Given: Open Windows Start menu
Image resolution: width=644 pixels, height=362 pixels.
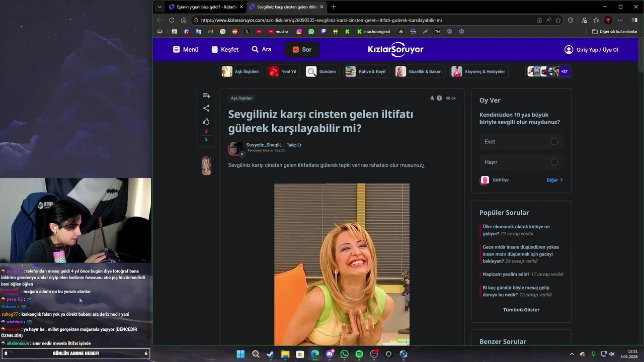Looking at the screenshot, I should (240, 354).
